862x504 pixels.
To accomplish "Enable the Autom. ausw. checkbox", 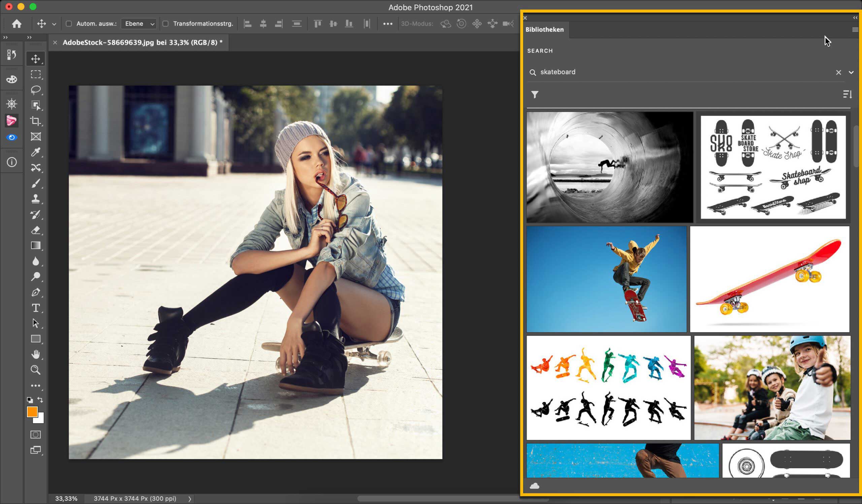I will tap(69, 24).
